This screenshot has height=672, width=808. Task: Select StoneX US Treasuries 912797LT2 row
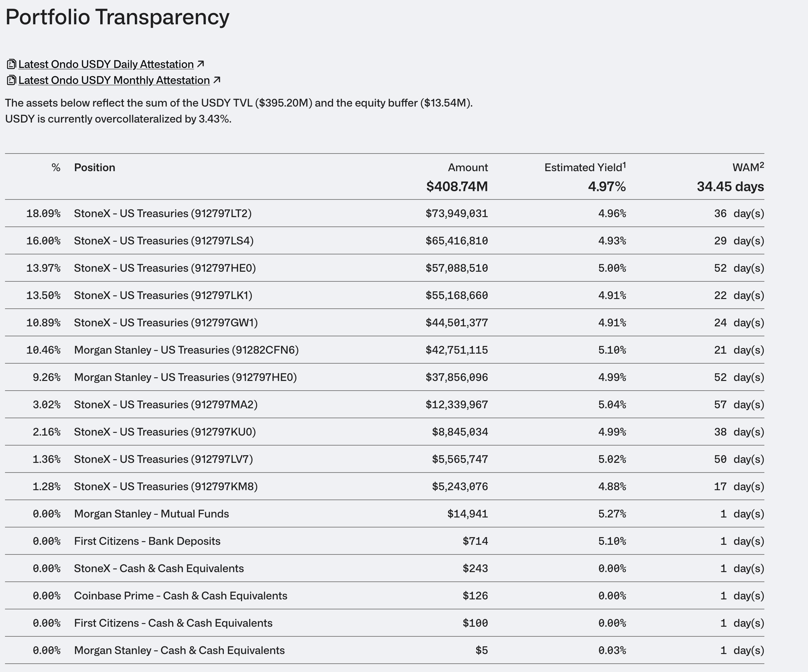pyautogui.click(x=163, y=213)
